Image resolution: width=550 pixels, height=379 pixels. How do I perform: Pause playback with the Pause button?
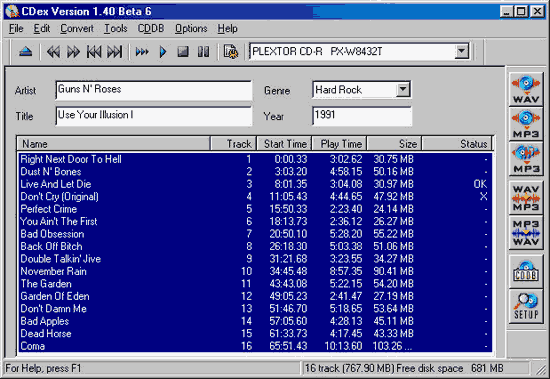[203, 52]
